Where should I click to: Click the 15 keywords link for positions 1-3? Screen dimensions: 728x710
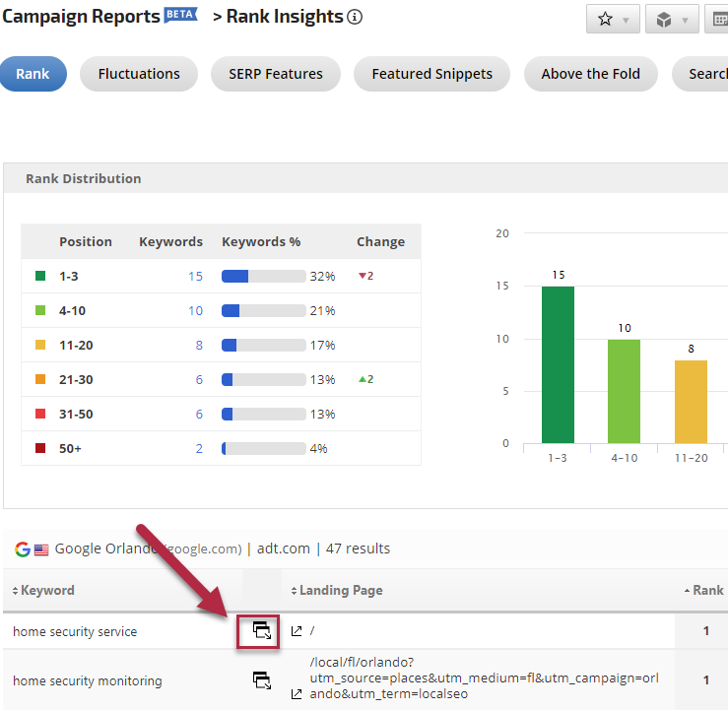[195, 276]
